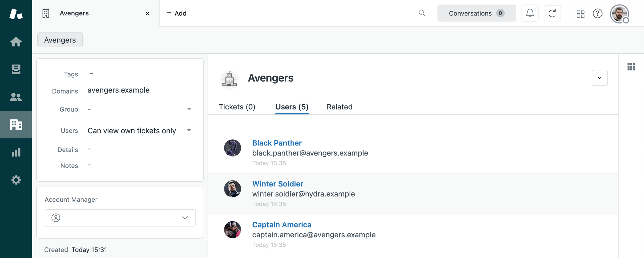Image resolution: width=644 pixels, height=258 pixels.
Task: Open the help question mark icon
Action: (597, 14)
